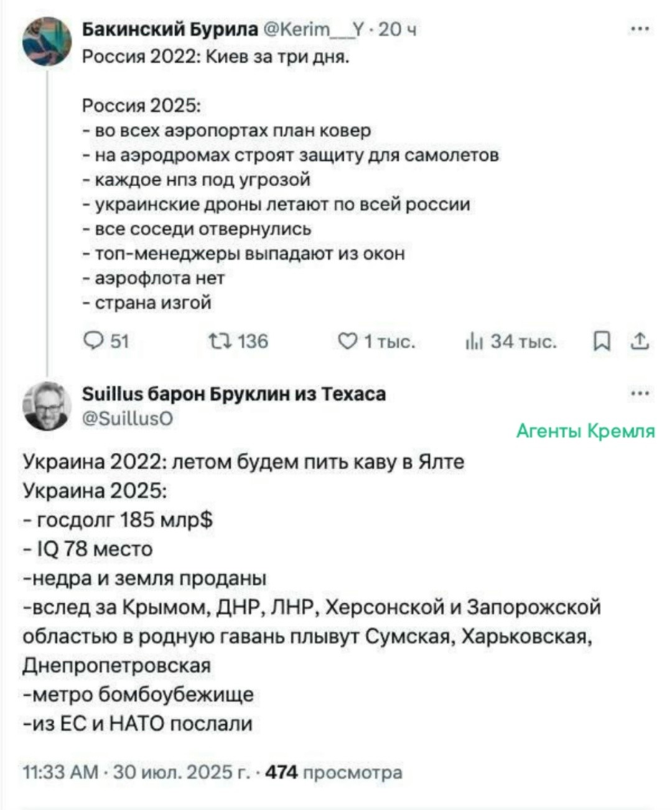The width and height of the screenshot is (672, 810).
Task: Open view analytics showing 34 тыс.
Action: tap(474, 341)
